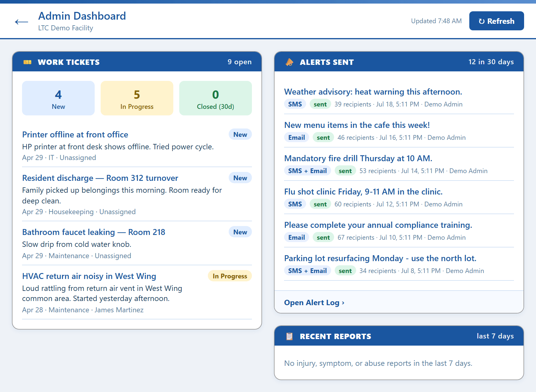Click the Admin Dashboard title
Image resolution: width=536 pixels, height=392 pixels.
click(82, 16)
